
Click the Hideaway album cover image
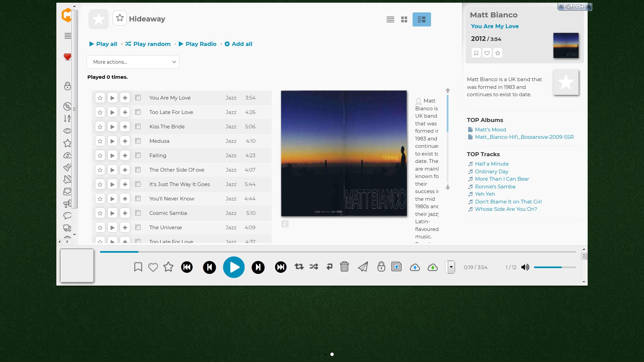pos(344,153)
